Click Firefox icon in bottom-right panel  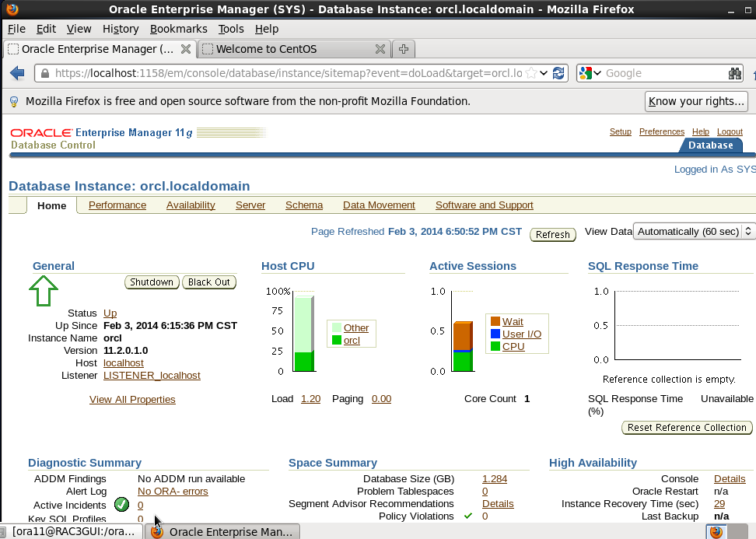click(716, 531)
